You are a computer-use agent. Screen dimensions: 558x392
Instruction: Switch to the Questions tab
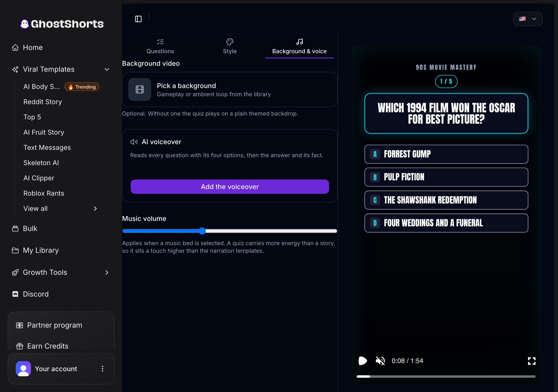coord(160,47)
